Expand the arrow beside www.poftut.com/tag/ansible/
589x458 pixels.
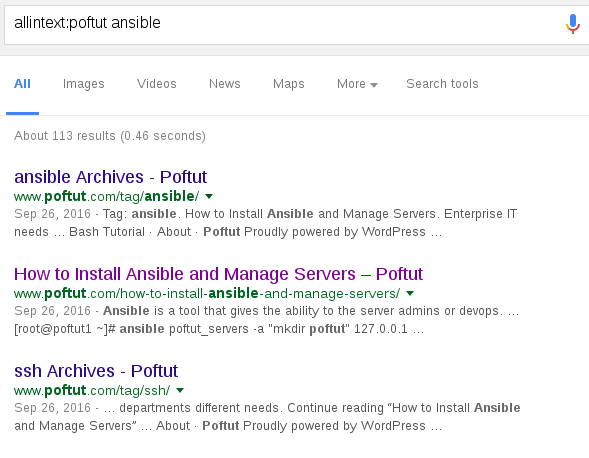(209, 196)
